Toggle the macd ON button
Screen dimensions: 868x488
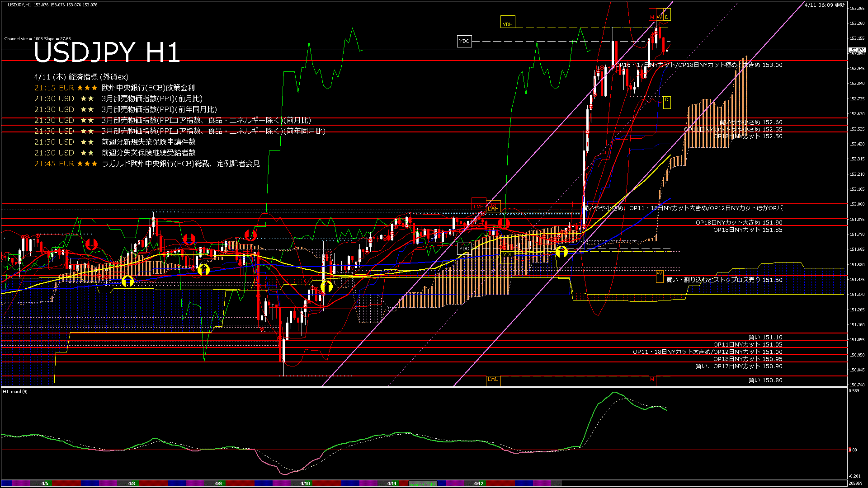coord(423,483)
